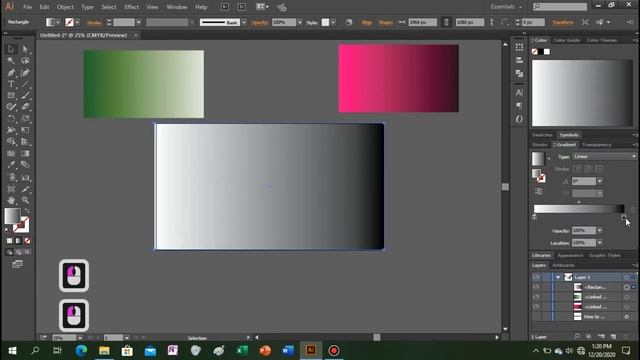640x360 pixels.
Task: Select the Rectangle tool in toolbox
Action: pos(11,96)
